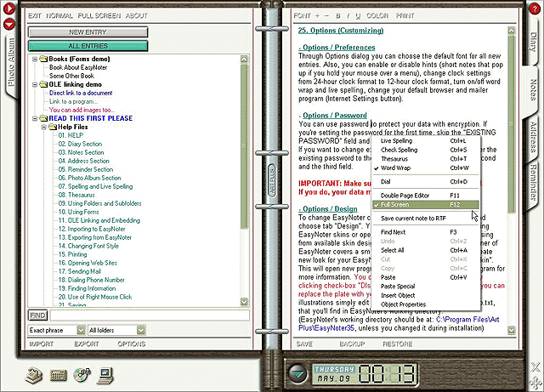Click the red down arrow icon top left
544x392 pixels.
pyautogui.click(x=9, y=25)
